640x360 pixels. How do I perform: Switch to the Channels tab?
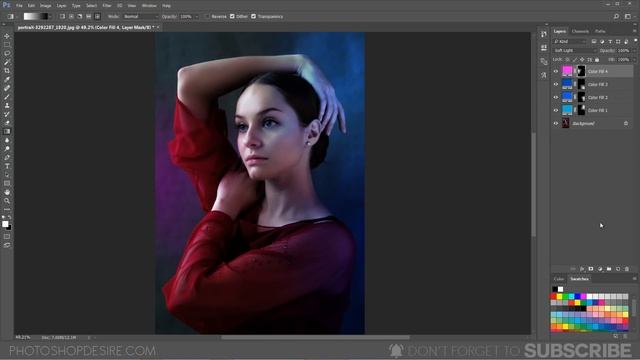coord(580,31)
